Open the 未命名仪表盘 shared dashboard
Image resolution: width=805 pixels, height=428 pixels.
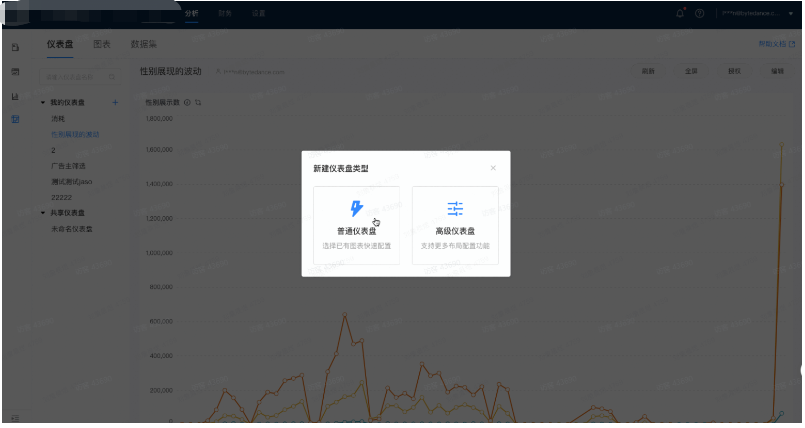click(71, 229)
